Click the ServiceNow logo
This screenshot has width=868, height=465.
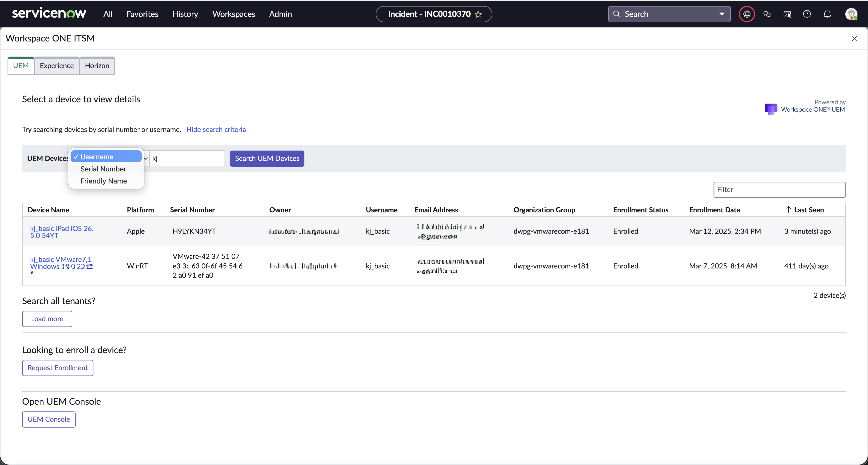click(x=49, y=14)
